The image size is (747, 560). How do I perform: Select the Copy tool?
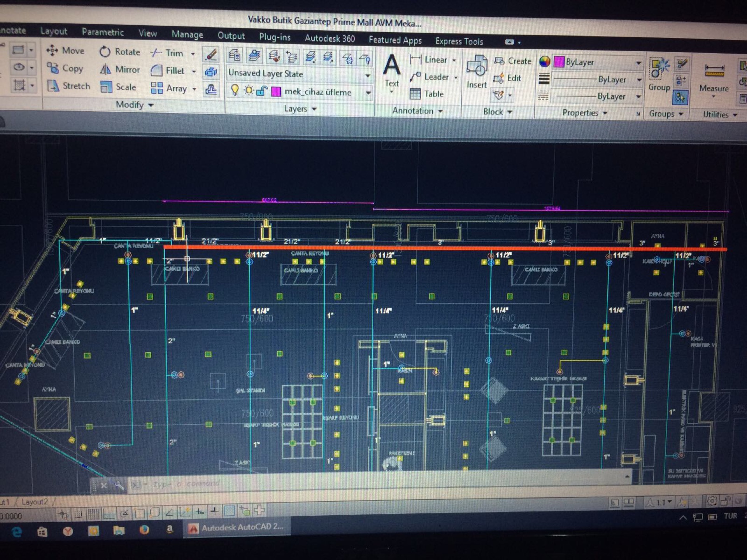point(65,68)
